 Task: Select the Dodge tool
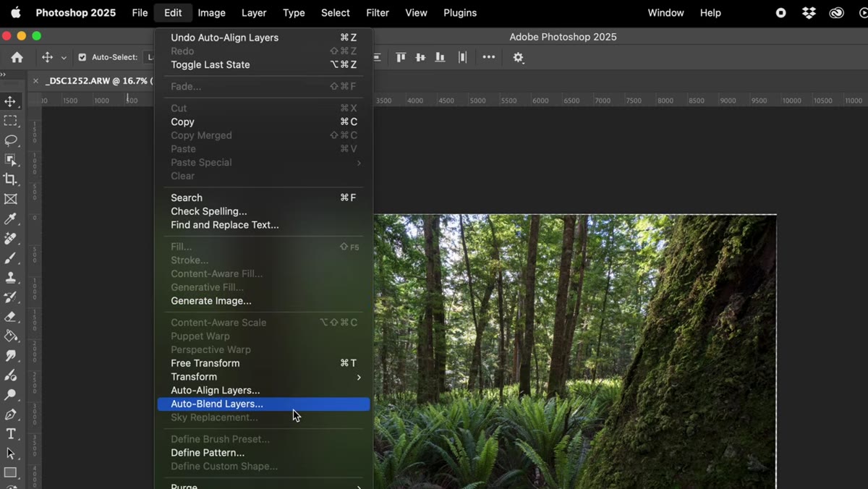[10, 395]
